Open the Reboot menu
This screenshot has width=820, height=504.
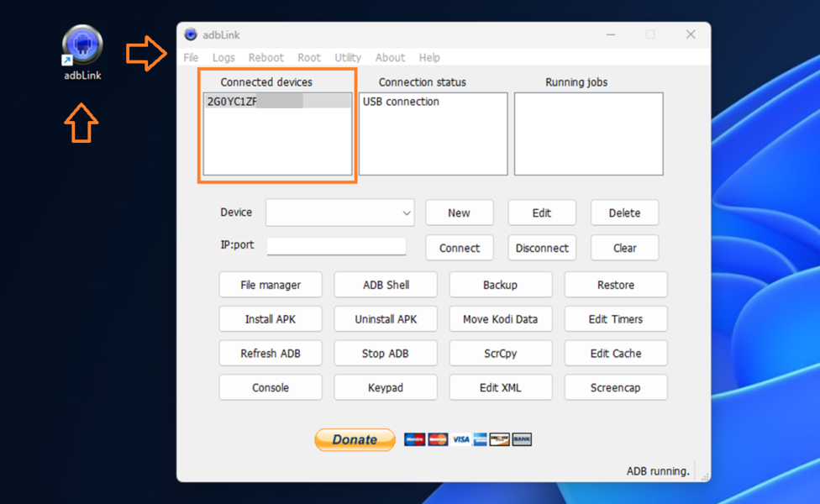tap(265, 57)
